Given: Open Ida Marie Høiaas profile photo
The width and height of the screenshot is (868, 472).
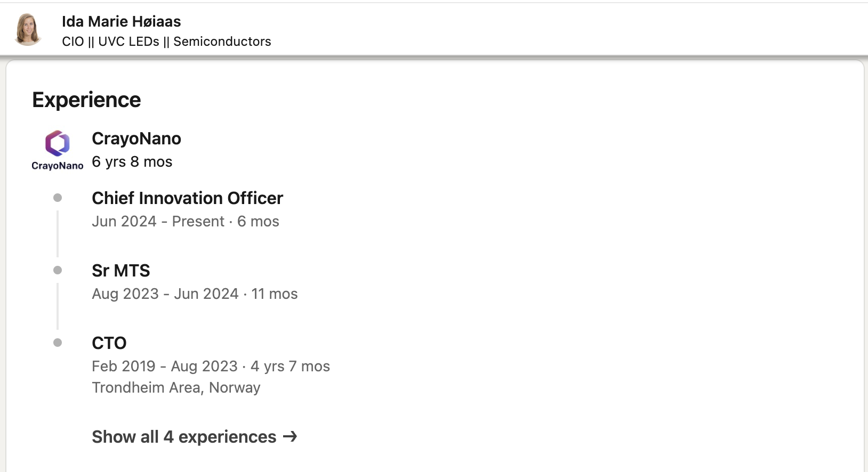Looking at the screenshot, I should point(28,30).
